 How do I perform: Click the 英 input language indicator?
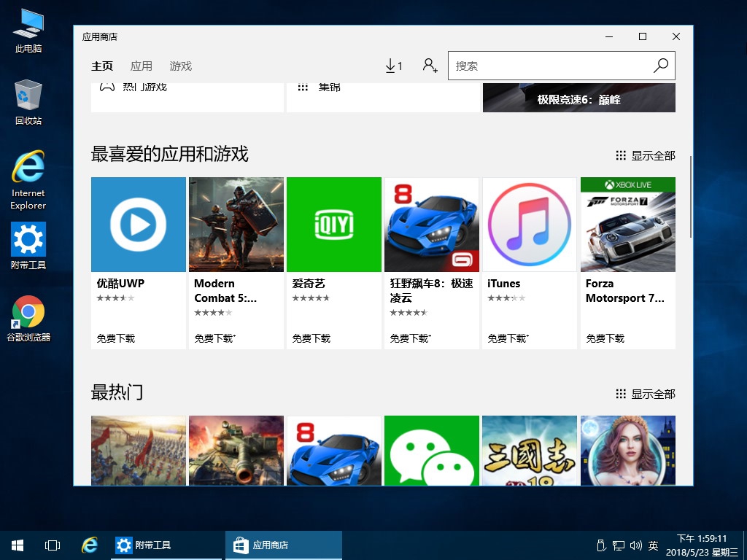pos(653,545)
